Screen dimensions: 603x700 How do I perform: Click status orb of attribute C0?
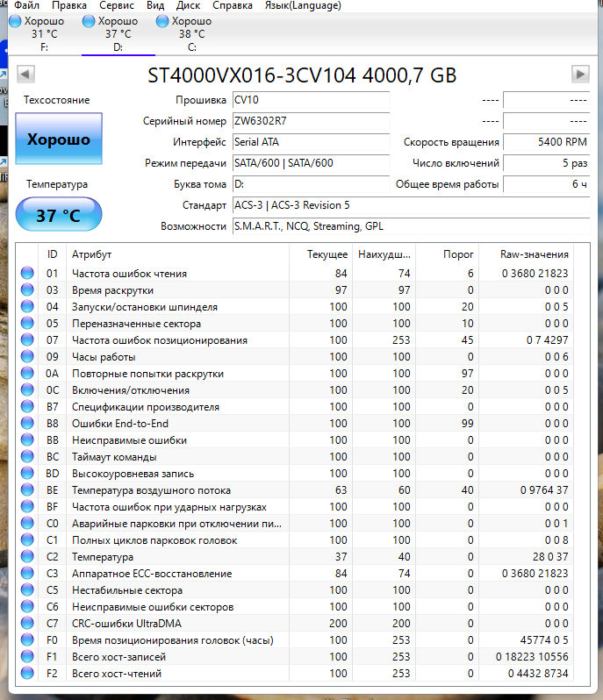coord(27,523)
